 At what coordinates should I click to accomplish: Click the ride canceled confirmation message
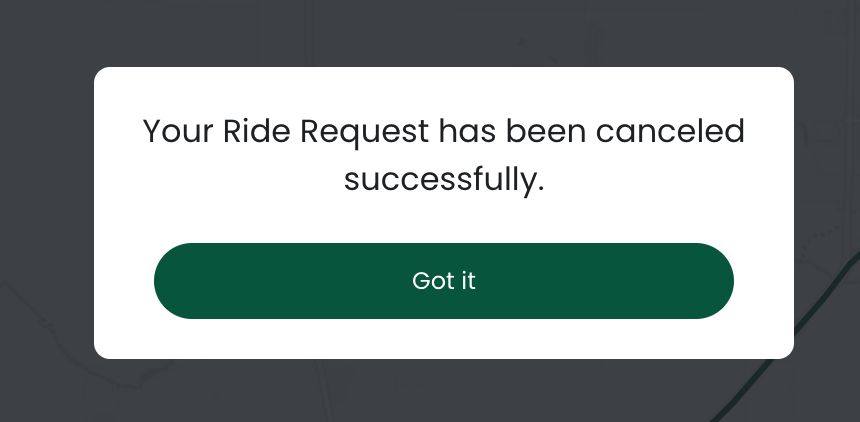pyautogui.click(x=444, y=155)
